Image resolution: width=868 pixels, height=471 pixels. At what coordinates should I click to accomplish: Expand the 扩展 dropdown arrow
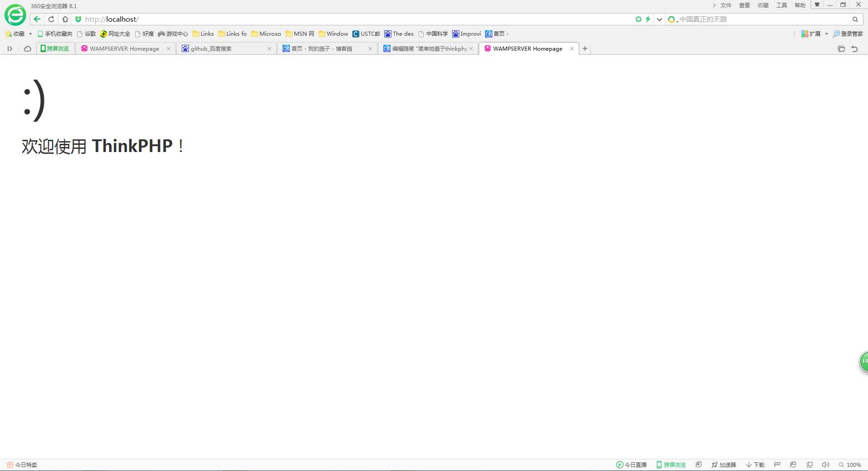coord(826,34)
